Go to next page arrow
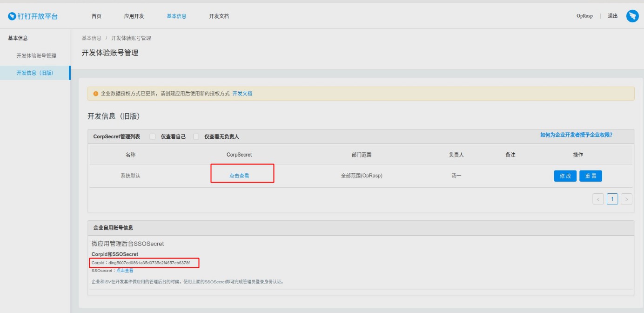644x313 pixels. tap(627, 199)
